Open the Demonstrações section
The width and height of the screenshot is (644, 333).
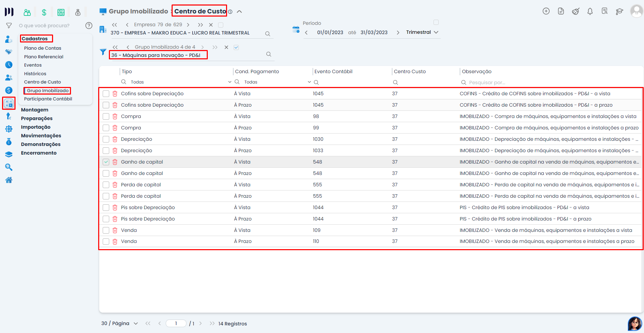(x=41, y=144)
